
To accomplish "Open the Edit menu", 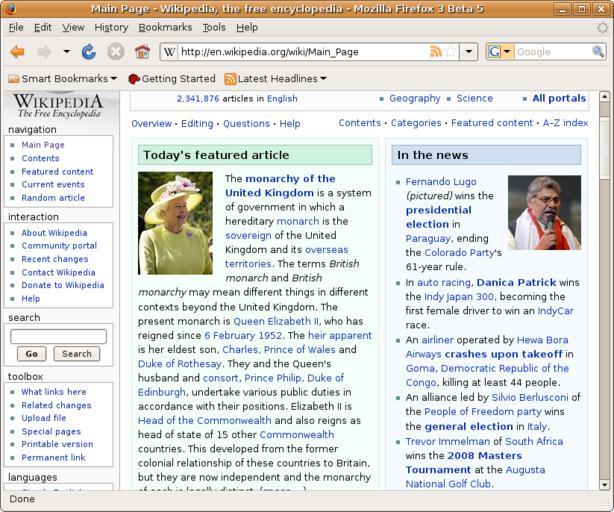I will point(43,27).
